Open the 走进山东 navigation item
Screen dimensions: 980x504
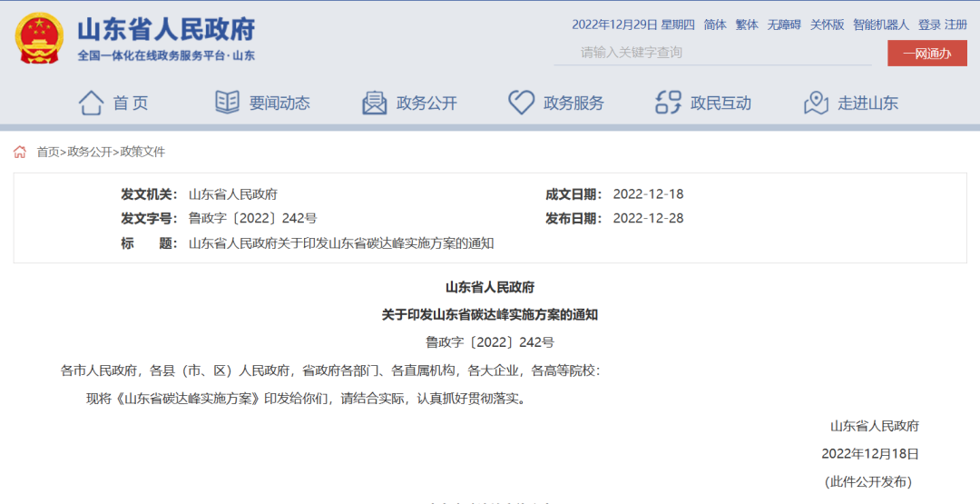868,104
